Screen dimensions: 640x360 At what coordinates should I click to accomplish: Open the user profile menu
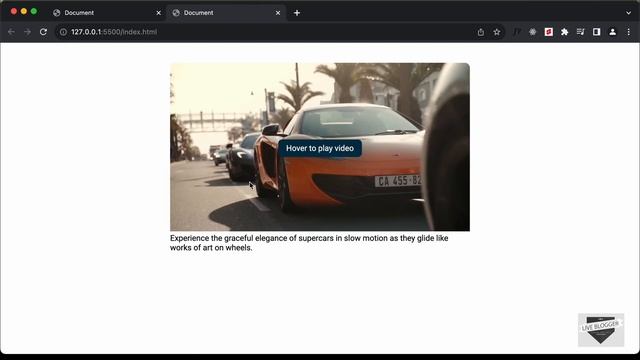(613, 32)
